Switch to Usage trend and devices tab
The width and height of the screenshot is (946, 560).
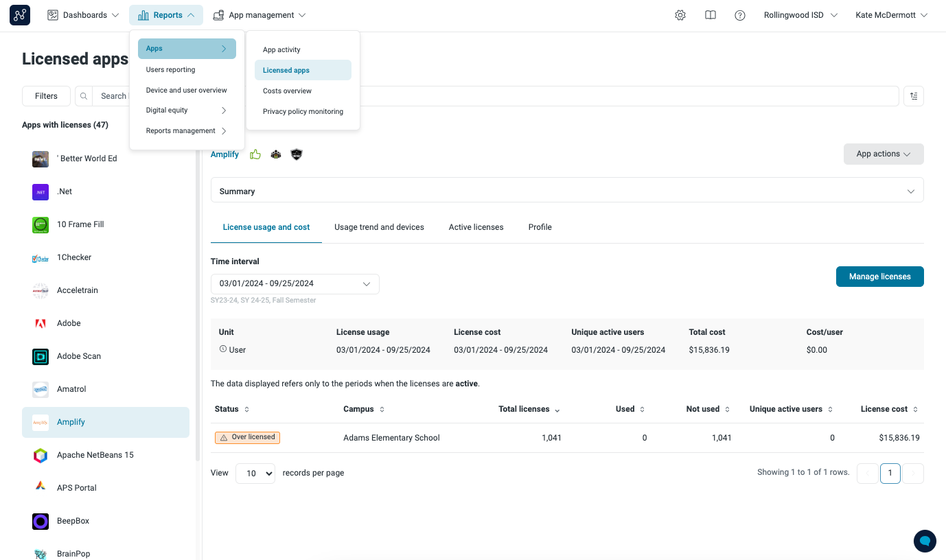(379, 227)
